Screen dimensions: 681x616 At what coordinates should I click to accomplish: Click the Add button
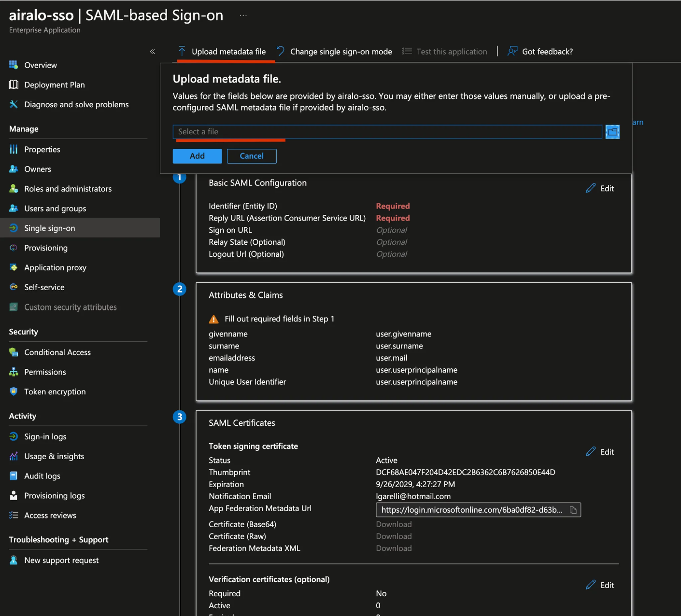click(197, 156)
